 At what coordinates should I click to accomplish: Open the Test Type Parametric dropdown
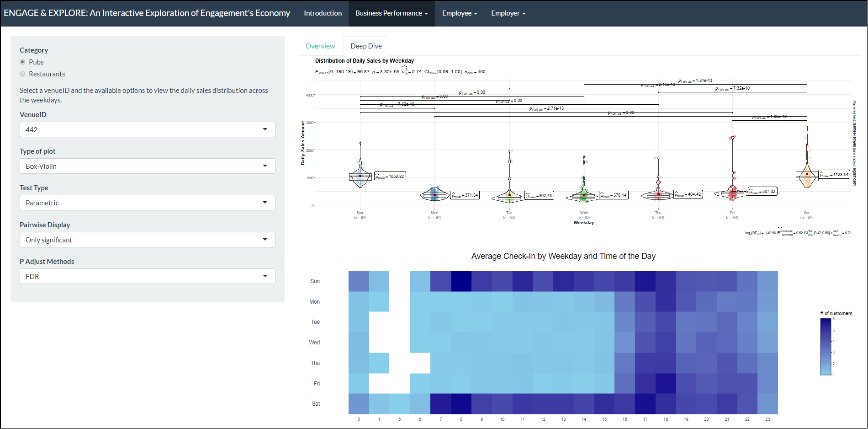[147, 203]
